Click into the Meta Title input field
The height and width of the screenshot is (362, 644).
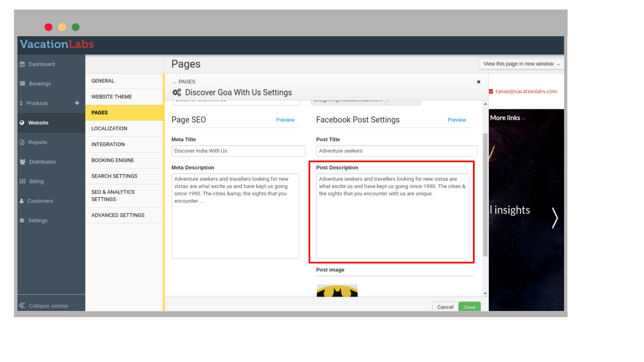click(x=238, y=151)
